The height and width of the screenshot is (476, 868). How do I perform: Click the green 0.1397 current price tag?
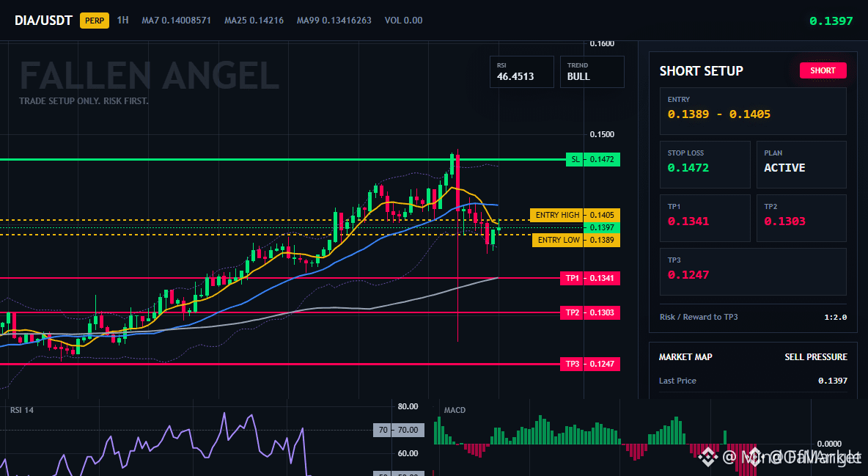pos(602,228)
